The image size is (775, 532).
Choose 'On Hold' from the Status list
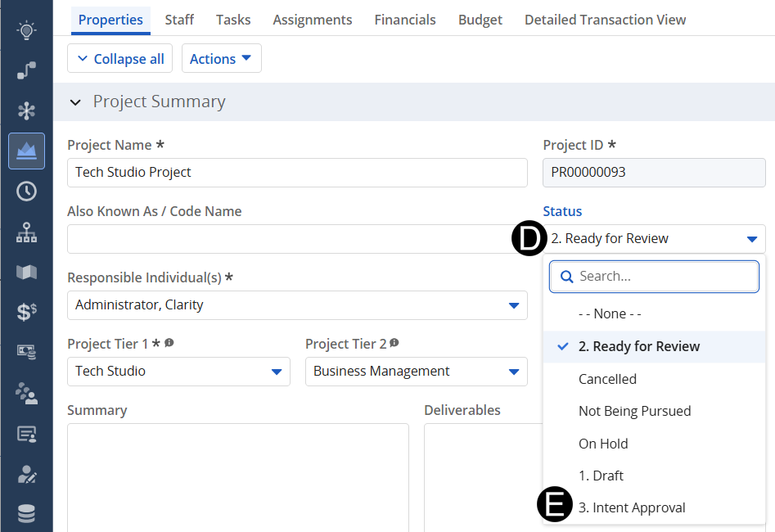coord(603,444)
